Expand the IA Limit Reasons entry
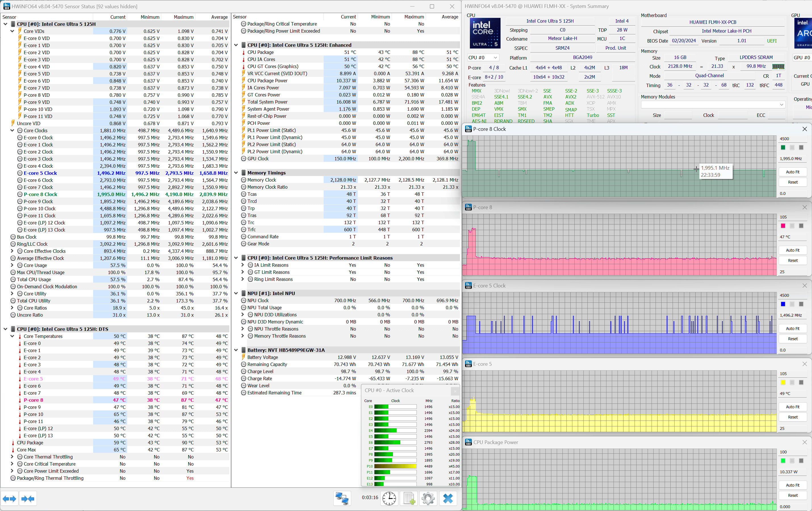Viewport: 812px width, 511px height. tap(242, 265)
